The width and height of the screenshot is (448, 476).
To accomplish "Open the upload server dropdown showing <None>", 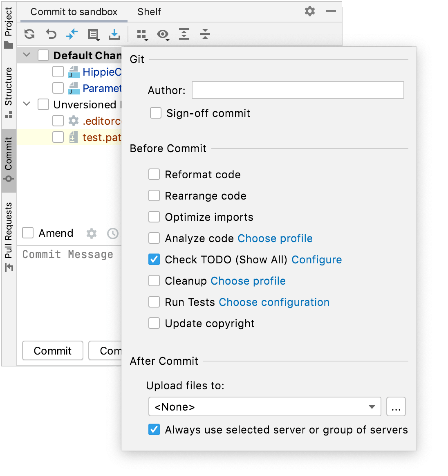I will [x=371, y=406].
